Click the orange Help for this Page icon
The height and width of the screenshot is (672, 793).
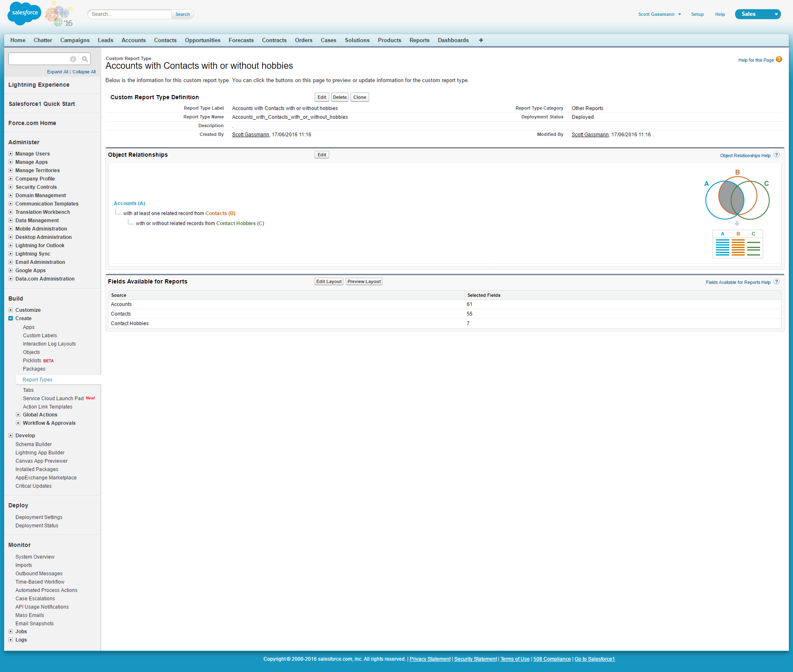click(779, 60)
